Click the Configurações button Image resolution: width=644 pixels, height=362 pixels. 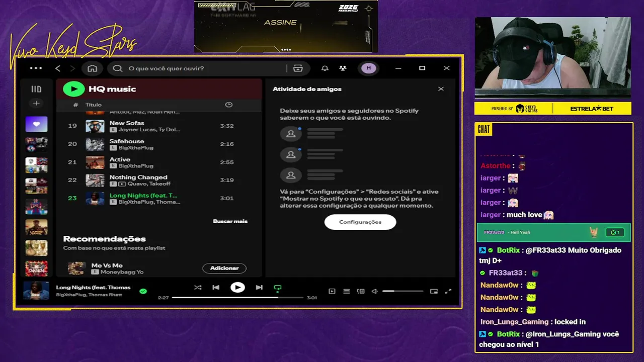360,222
